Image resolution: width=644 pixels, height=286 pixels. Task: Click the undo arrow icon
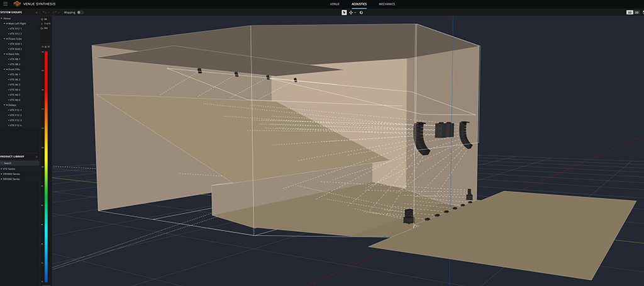43,12
